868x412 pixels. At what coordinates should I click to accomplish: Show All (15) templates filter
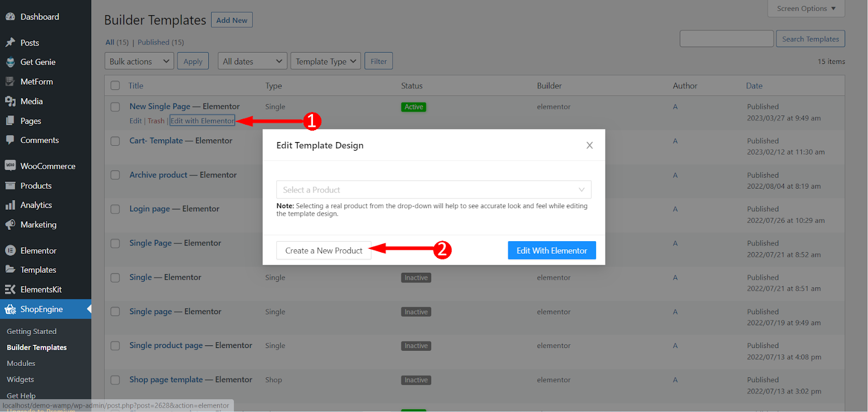point(117,42)
